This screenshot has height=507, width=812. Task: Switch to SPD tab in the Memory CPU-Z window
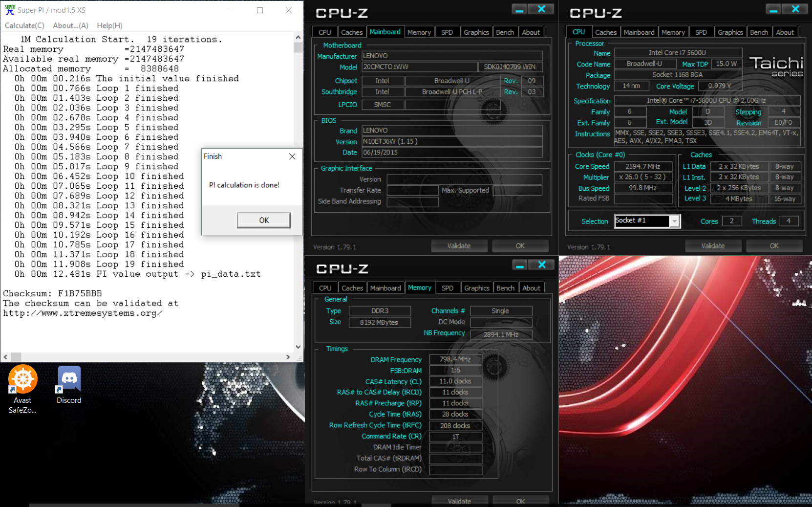[x=448, y=288]
